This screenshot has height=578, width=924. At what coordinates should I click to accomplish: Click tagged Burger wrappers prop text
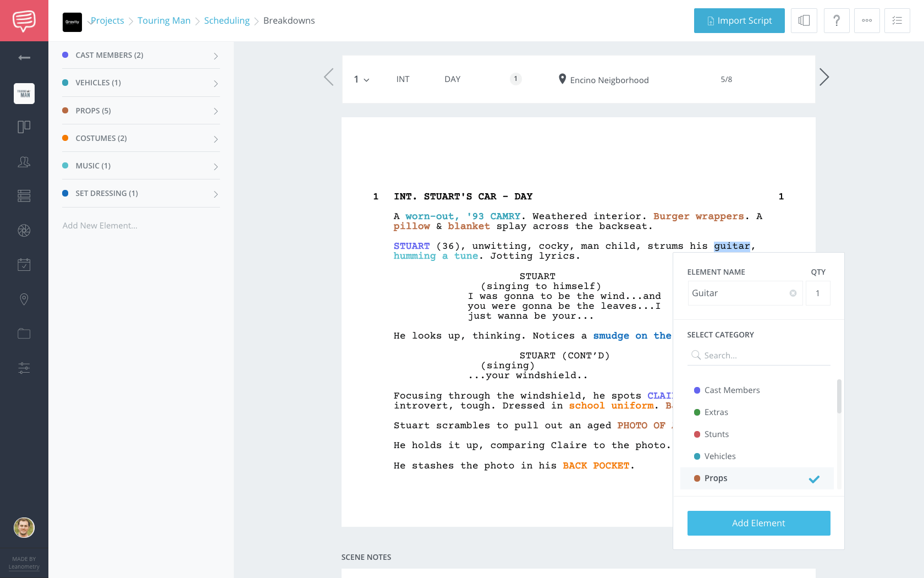(698, 216)
